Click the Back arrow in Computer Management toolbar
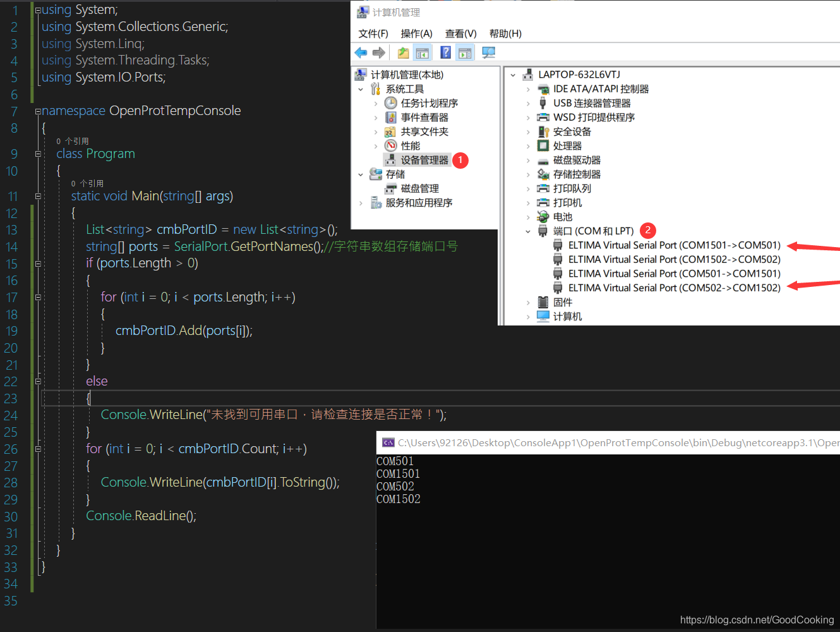 [361, 52]
